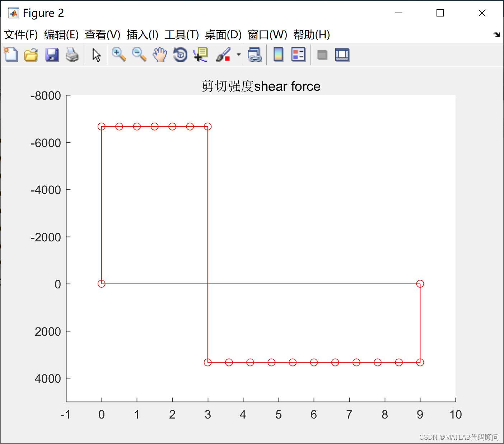The height and width of the screenshot is (444, 504).
Task: Insert a colorbar into the plot
Action: pos(278,55)
